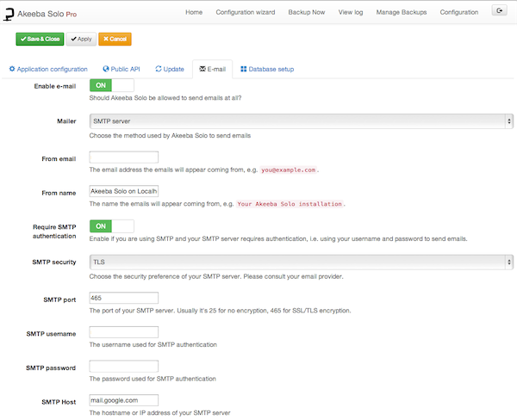Switch to Application configuration tab
This screenshot has width=517, height=420.
tap(48, 69)
